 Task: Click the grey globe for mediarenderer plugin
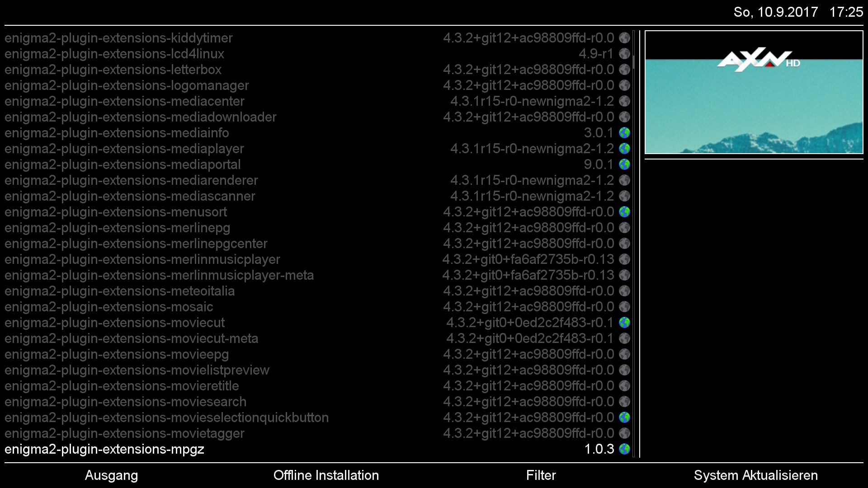[624, 180]
